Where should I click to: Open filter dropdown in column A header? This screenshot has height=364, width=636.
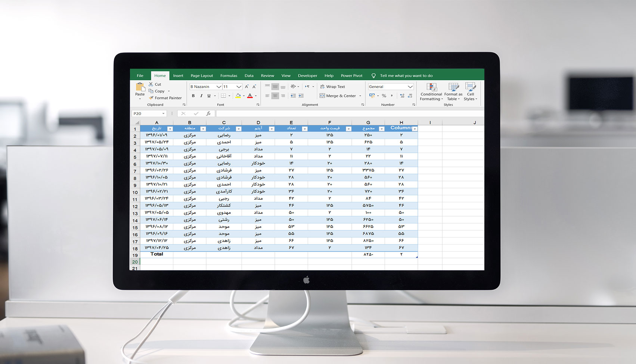[x=170, y=129]
